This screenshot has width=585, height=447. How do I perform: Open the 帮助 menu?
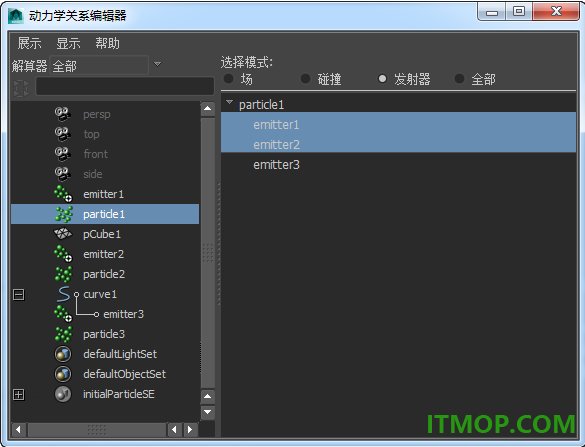click(x=107, y=43)
